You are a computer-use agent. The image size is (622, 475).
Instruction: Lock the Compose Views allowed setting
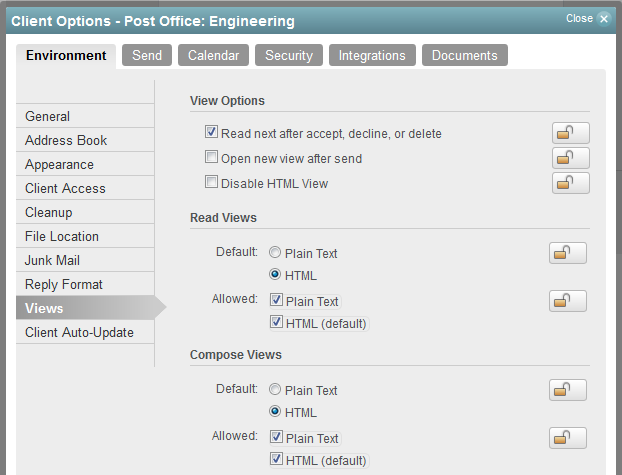point(567,438)
